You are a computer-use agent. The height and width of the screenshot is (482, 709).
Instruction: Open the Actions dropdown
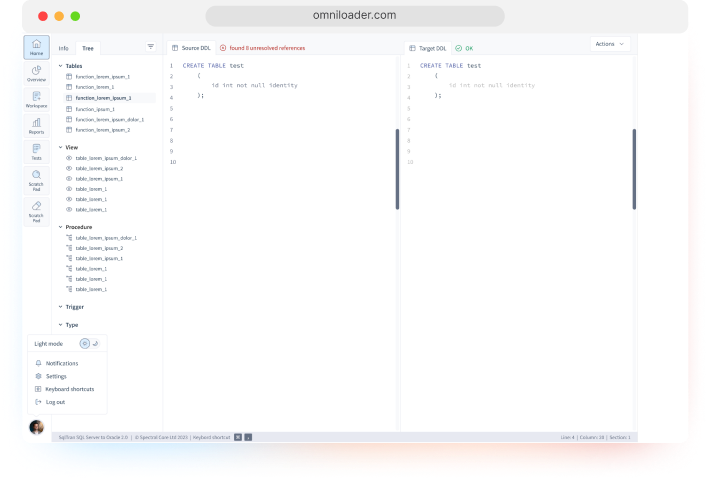pyautogui.click(x=610, y=44)
